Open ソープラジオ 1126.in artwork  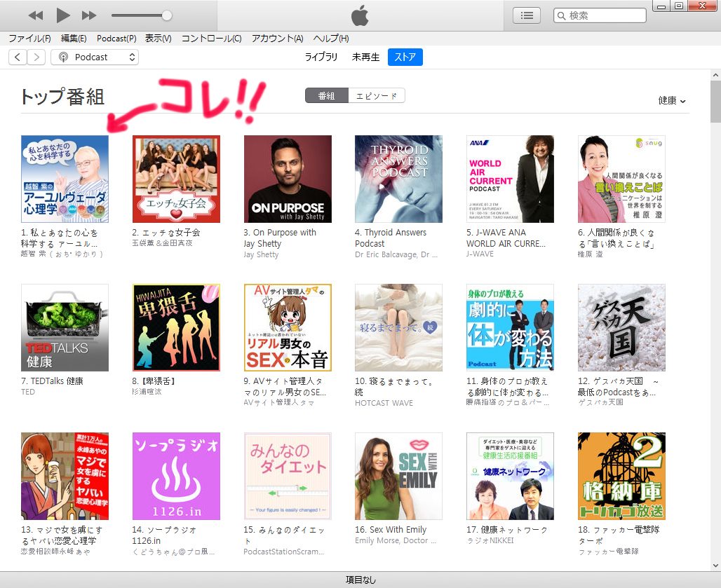pos(176,476)
